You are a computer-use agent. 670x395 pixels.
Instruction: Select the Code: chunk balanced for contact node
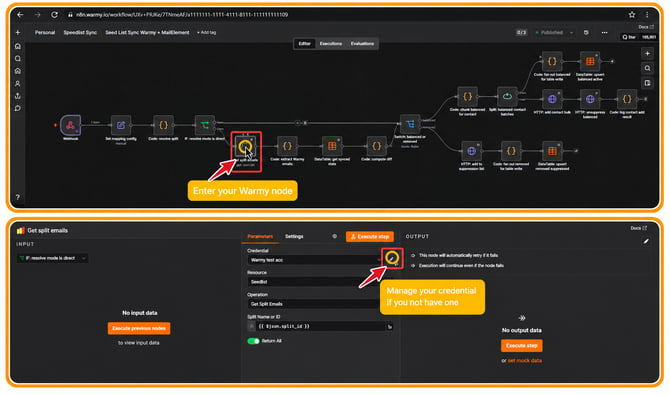tap(467, 97)
